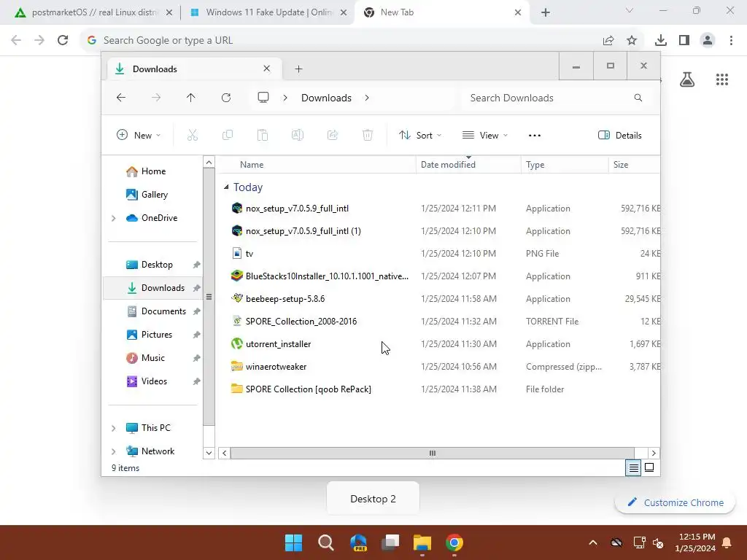Click the Search Downloads field
Screen dimensions: 747x560
(x=555, y=98)
